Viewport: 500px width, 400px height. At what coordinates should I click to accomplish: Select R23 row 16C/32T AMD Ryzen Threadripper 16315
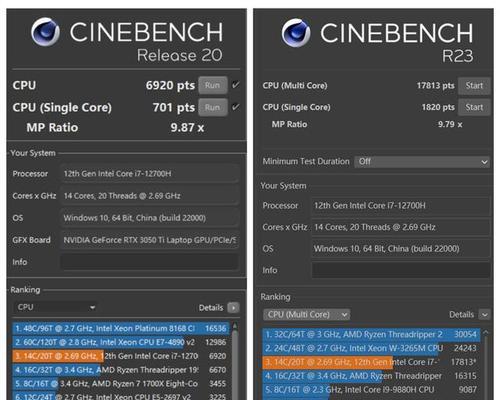pyautogui.click(x=371, y=376)
